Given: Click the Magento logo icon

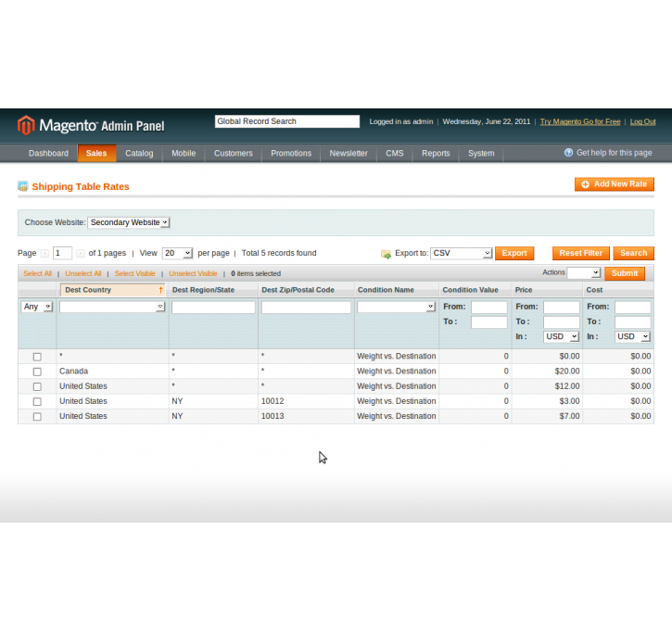Looking at the screenshot, I should point(26,125).
